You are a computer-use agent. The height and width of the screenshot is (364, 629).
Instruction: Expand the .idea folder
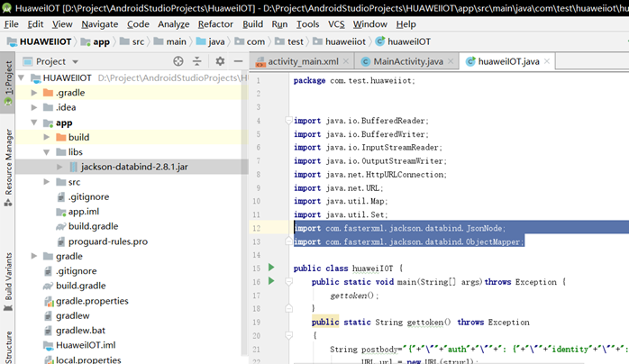[34, 107]
